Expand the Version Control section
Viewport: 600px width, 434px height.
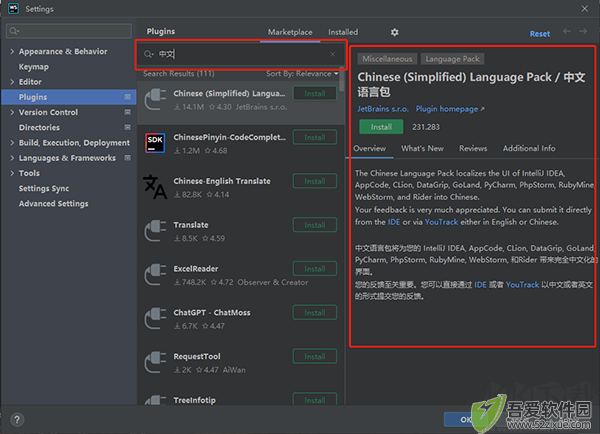12,112
